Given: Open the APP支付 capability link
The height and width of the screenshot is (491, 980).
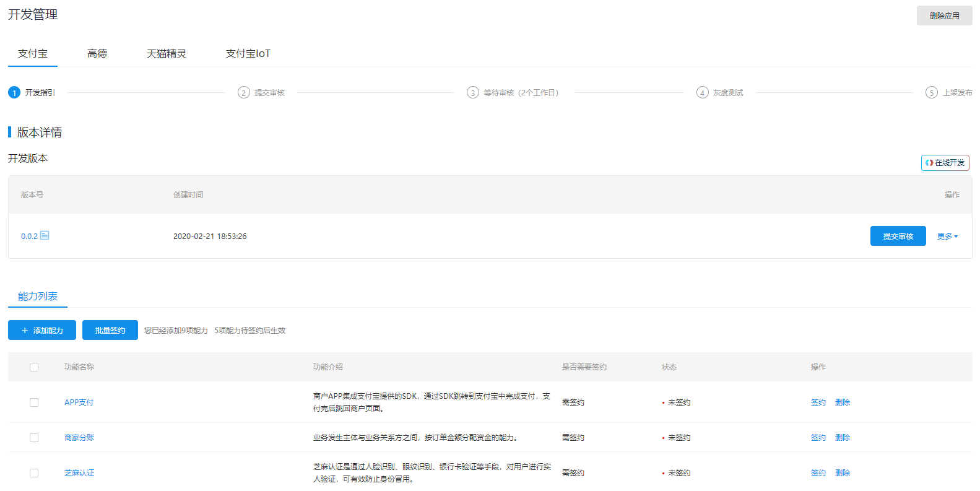Looking at the screenshot, I should (79, 402).
